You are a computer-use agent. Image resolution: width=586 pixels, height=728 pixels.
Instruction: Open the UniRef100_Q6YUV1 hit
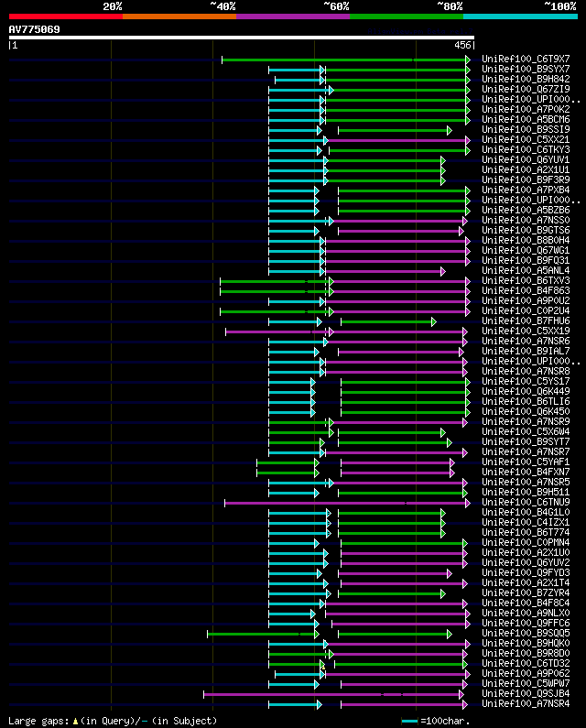point(526,159)
